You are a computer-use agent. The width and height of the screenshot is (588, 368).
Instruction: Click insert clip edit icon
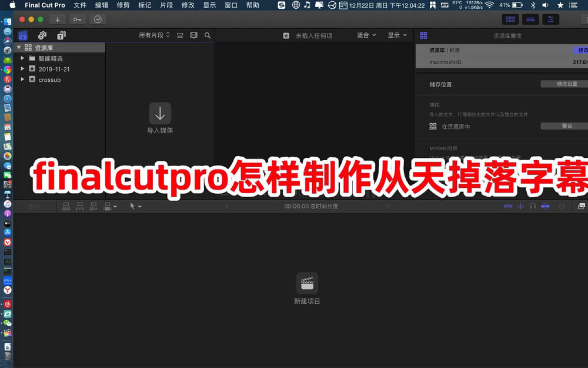(80, 206)
